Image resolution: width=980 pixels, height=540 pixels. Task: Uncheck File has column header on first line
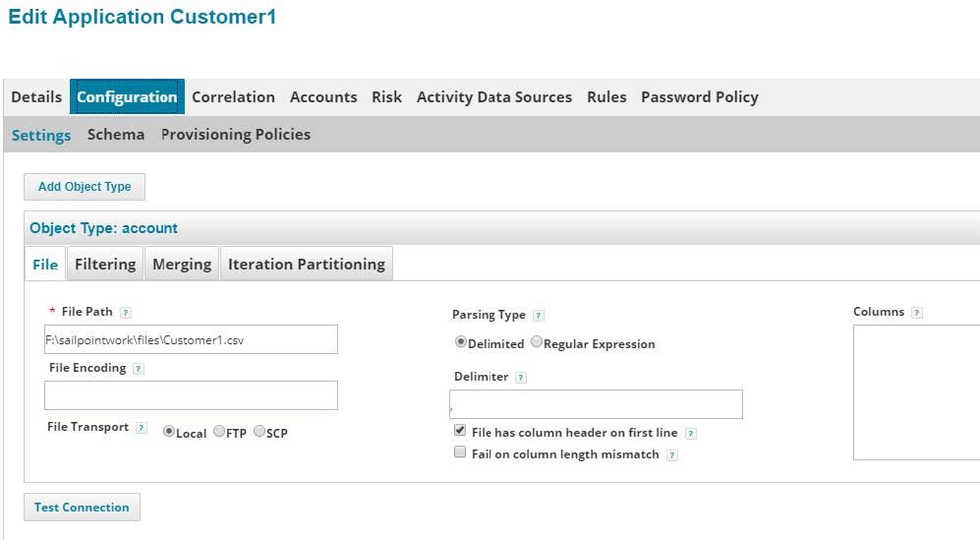(460, 432)
